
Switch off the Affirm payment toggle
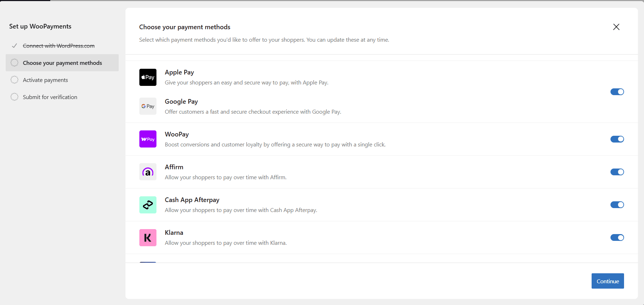pos(617,172)
